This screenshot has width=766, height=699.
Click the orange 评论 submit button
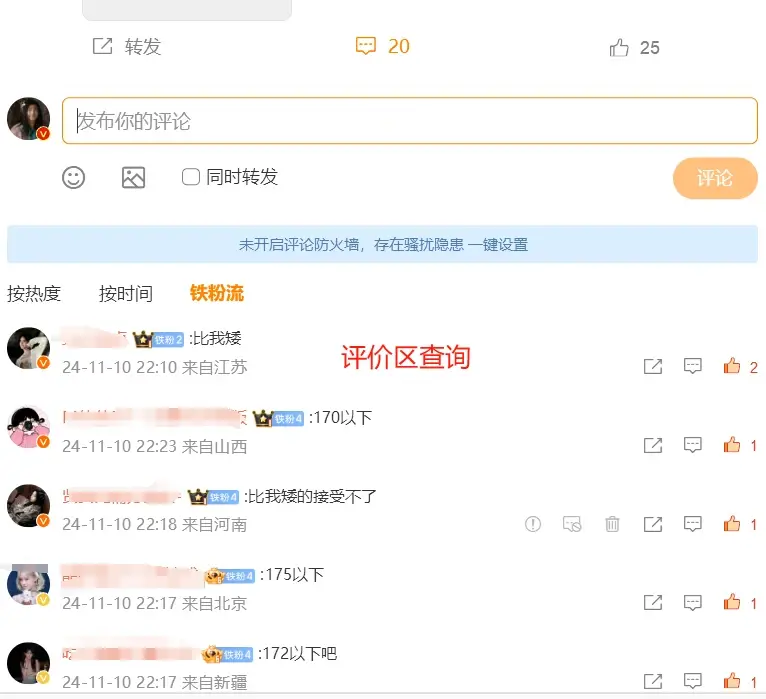coord(715,178)
